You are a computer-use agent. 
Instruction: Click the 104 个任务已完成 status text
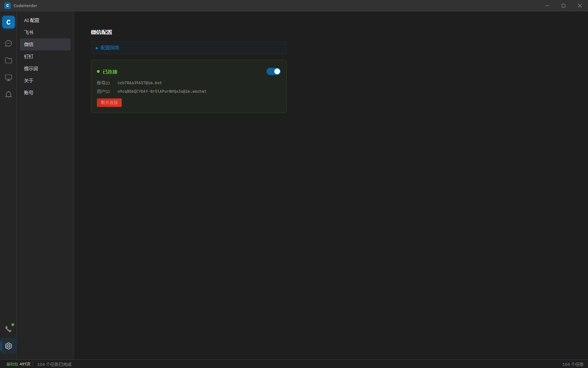pos(54,364)
